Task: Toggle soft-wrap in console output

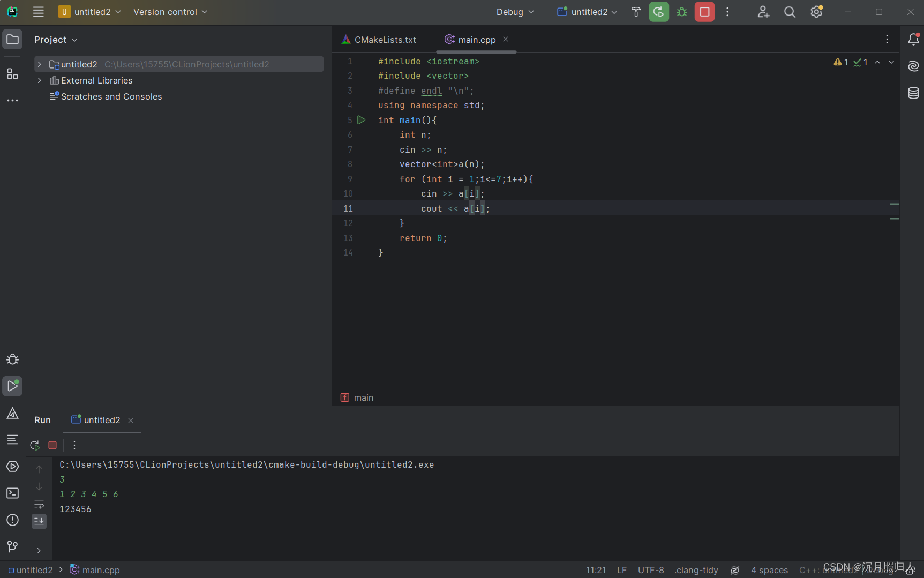Action: click(39, 504)
